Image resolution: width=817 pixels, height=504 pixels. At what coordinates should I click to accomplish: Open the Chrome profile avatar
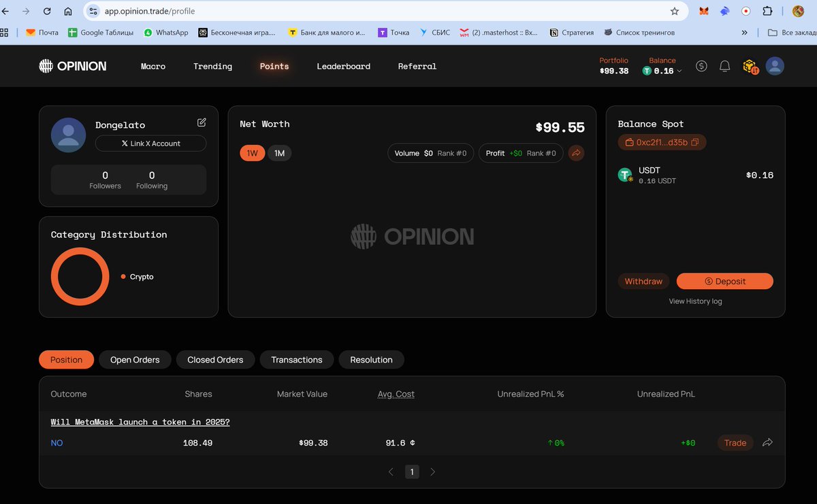799,12
